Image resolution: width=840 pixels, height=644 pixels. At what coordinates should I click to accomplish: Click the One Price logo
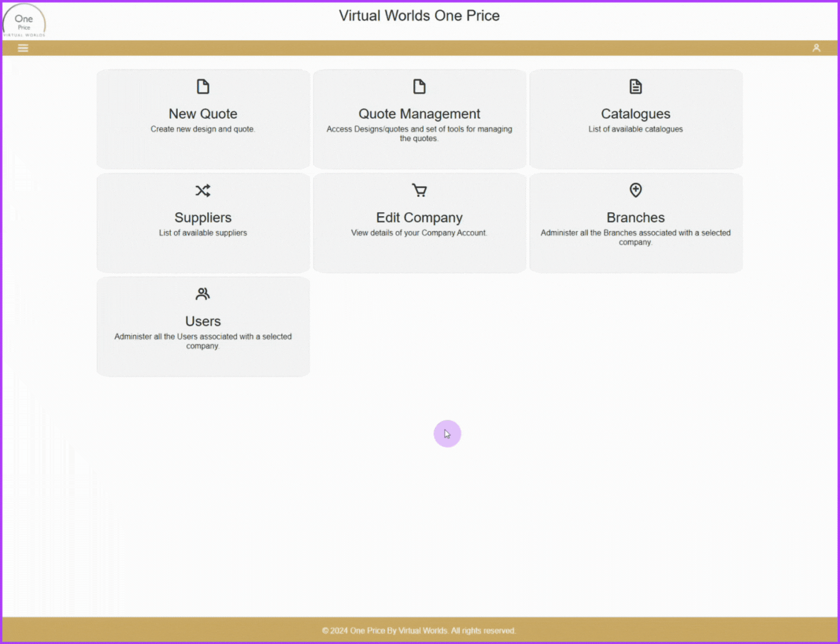point(24,22)
